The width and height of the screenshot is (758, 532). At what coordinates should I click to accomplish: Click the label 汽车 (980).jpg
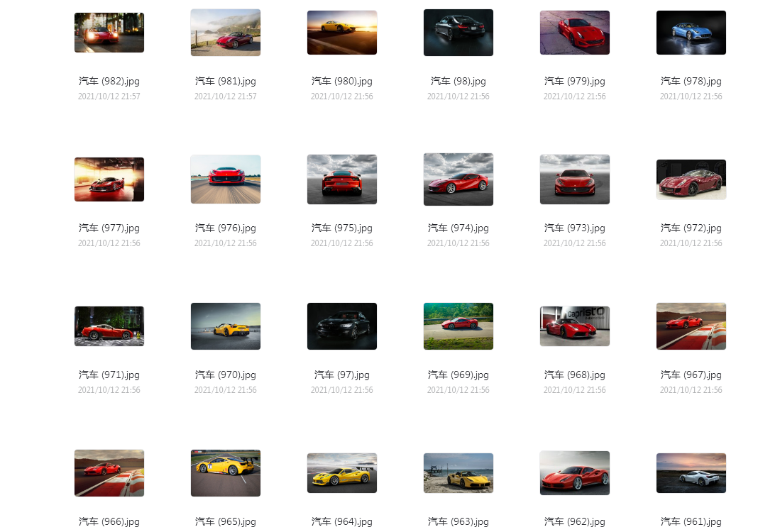pos(342,81)
